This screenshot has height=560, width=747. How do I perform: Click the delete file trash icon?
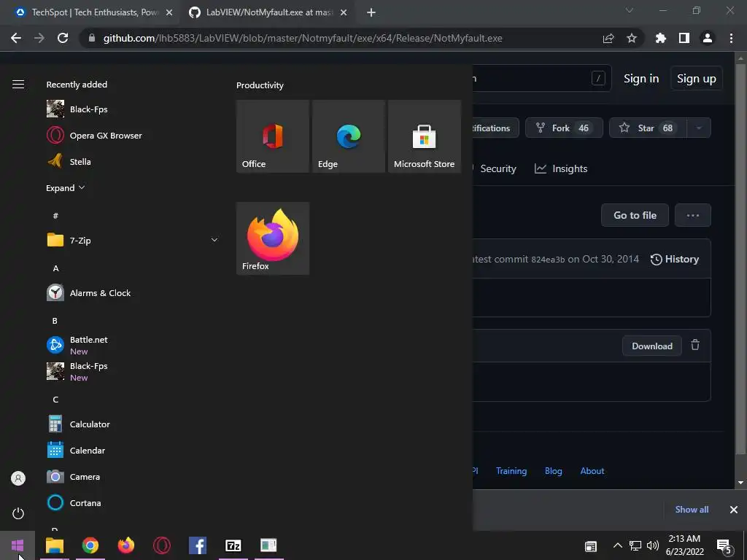click(695, 345)
